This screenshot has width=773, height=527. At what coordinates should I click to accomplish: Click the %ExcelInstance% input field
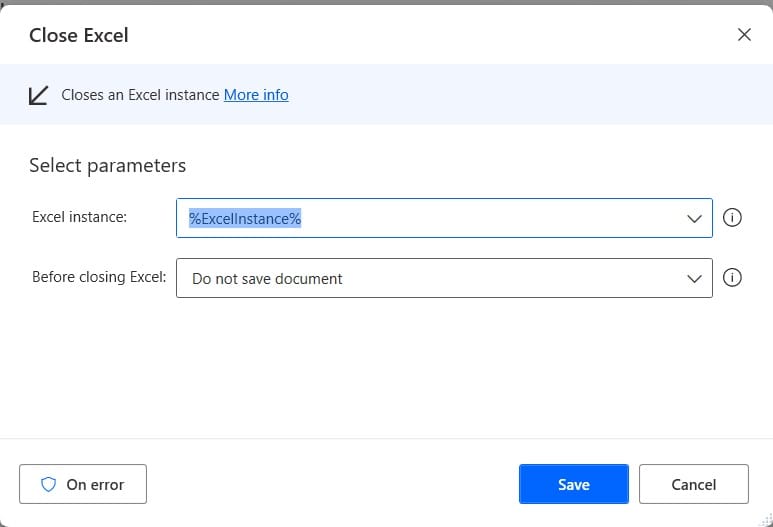point(444,218)
